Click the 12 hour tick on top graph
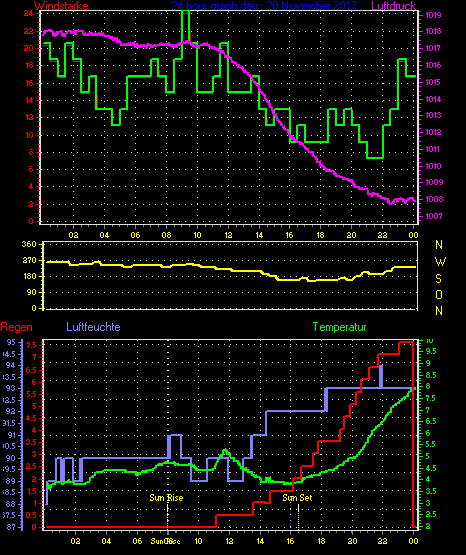 [x=228, y=235]
